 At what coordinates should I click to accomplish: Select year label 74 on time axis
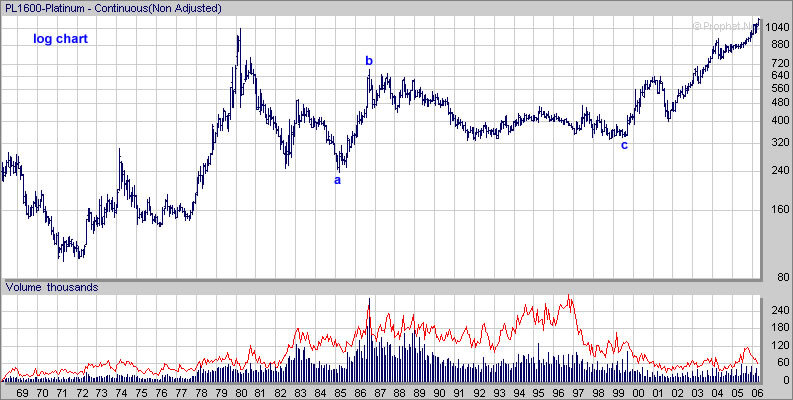(121, 393)
